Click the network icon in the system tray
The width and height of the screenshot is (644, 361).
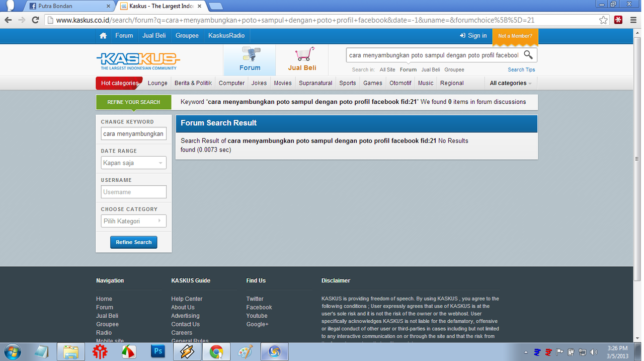tap(582, 352)
